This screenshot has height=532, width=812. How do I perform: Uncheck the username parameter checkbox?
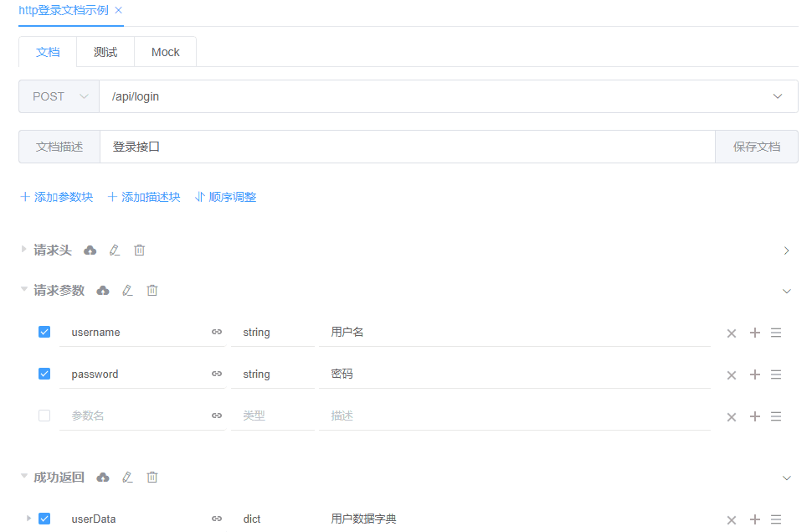click(x=44, y=332)
